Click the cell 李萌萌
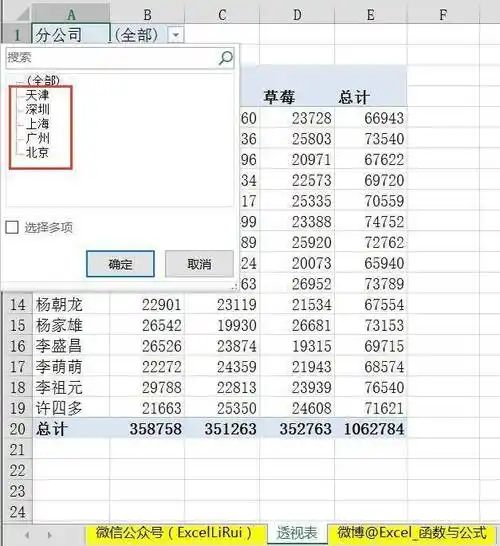This screenshot has width=500, height=546. 71,367
